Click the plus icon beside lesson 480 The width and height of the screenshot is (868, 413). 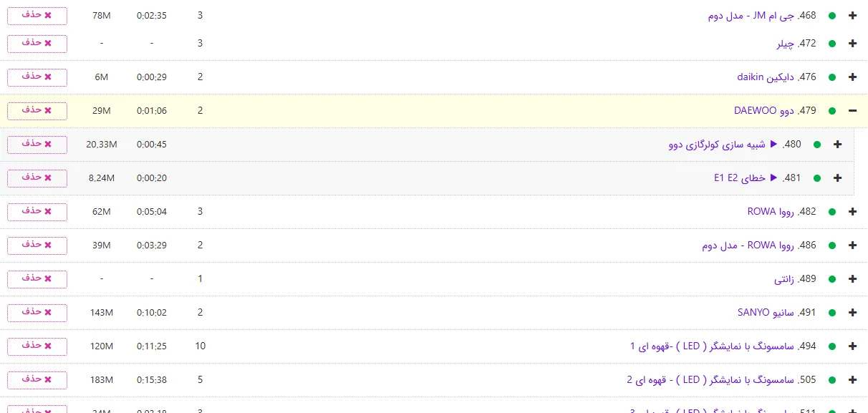838,145
